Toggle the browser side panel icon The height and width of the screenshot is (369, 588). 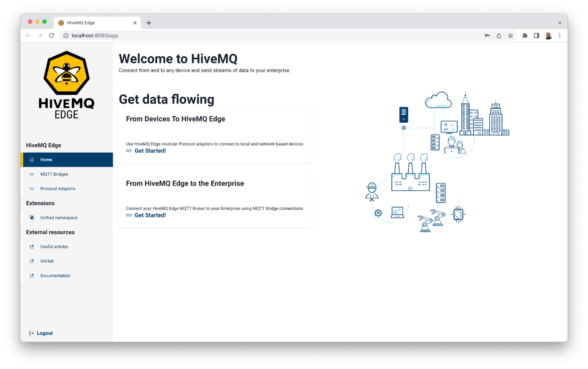537,35
